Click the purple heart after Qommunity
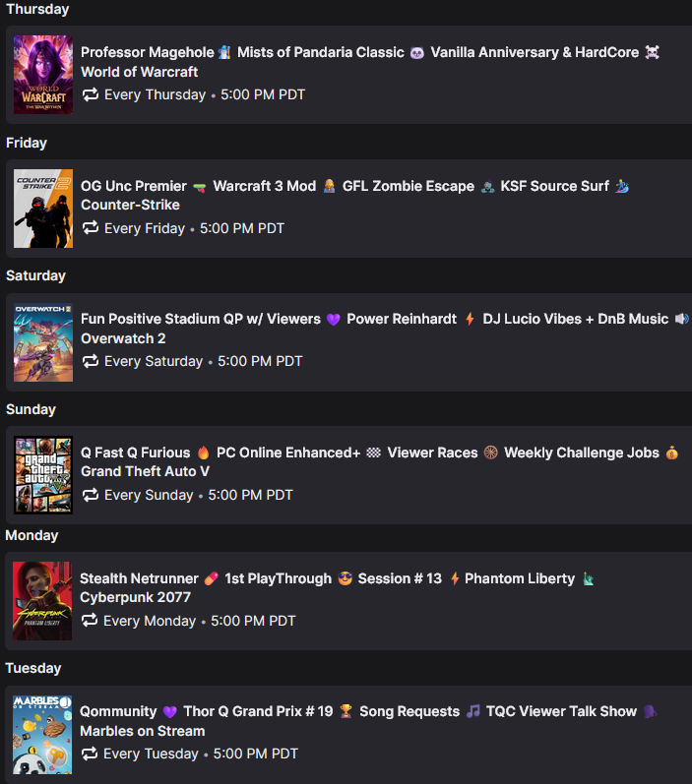The height and width of the screenshot is (784, 692). click(x=170, y=711)
